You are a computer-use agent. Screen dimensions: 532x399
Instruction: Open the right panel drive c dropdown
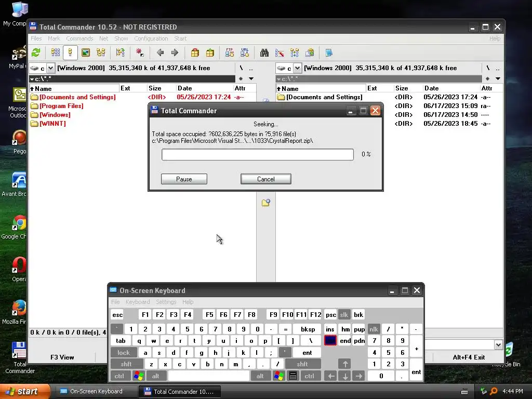pyautogui.click(x=297, y=68)
